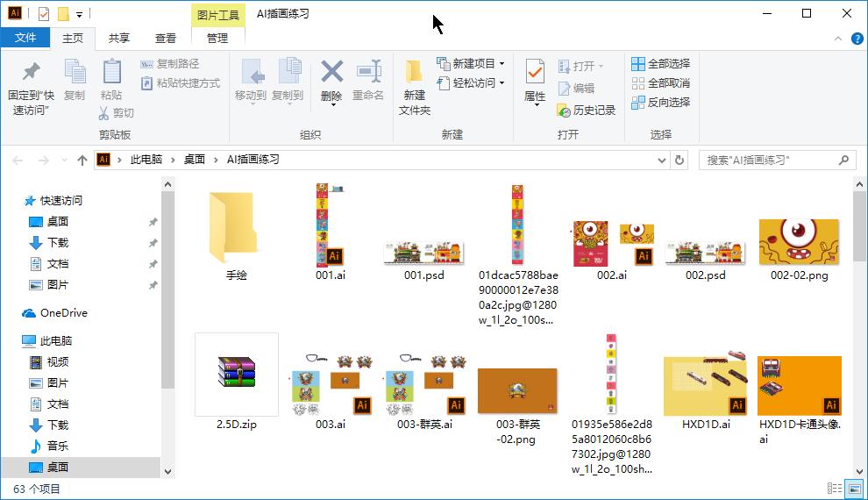
Task: Open History record option
Action: coord(587,111)
